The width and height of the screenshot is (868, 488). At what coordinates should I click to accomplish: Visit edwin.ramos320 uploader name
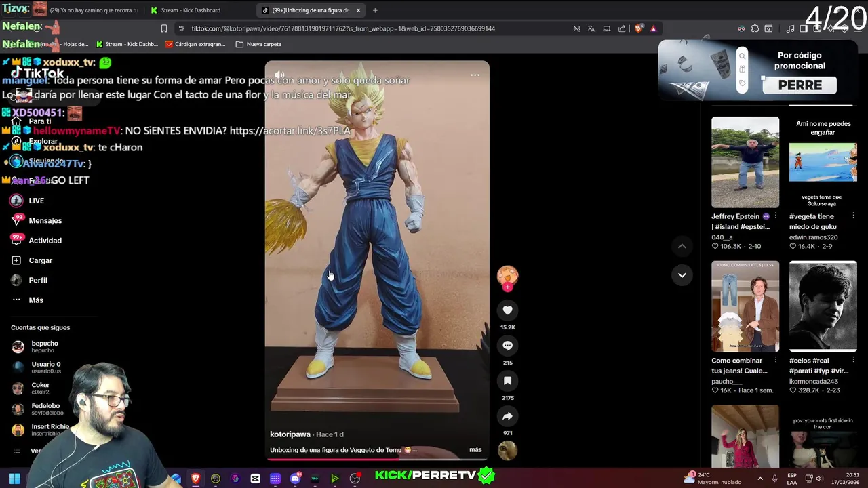click(813, 237)
